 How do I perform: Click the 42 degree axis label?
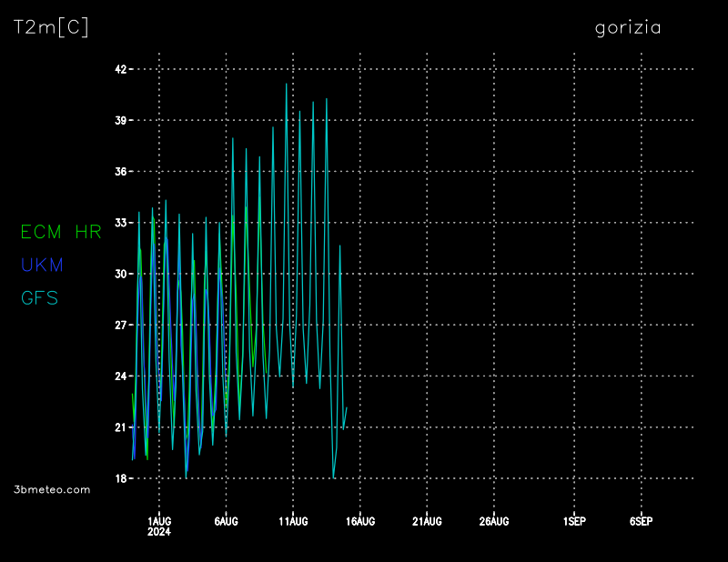pos(119,69)
